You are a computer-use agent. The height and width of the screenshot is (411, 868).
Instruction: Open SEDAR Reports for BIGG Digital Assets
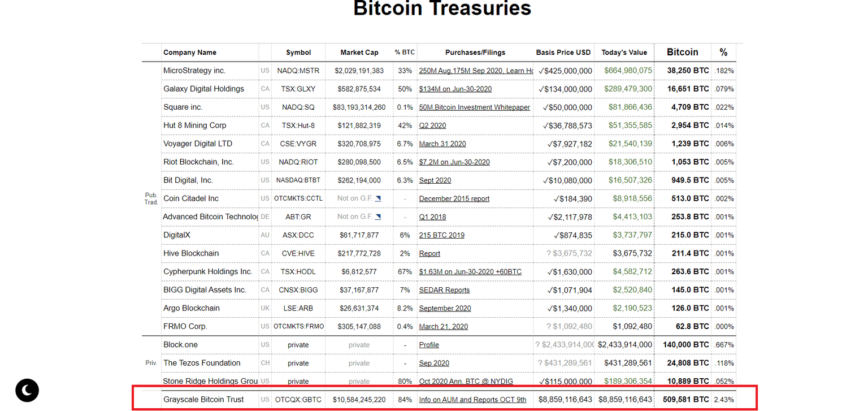[x=444, y=289]
